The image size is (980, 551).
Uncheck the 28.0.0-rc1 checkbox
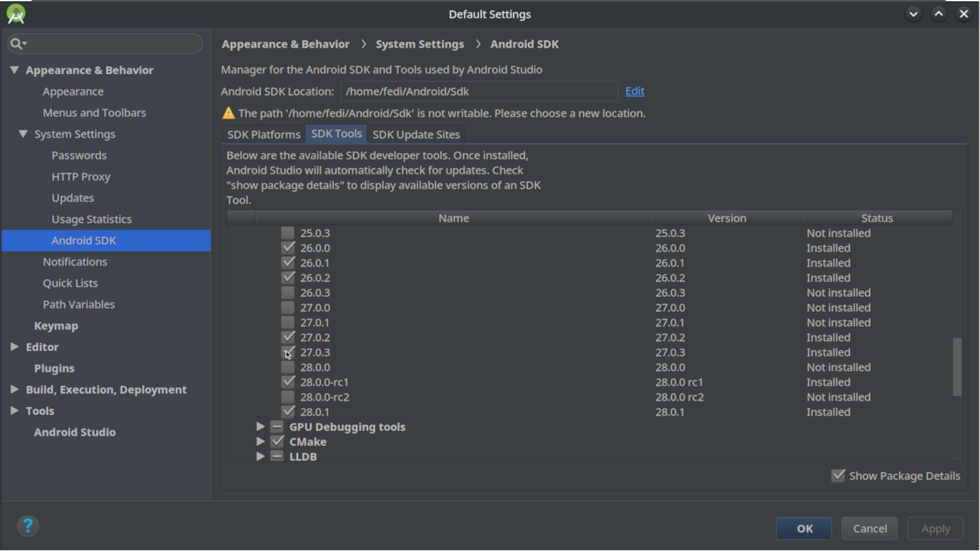coord(288,382)
